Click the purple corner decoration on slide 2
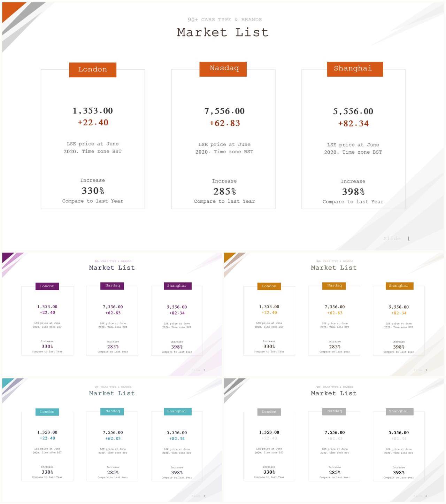The height and width of the screenshot is (504, 446). coord(8,257)
